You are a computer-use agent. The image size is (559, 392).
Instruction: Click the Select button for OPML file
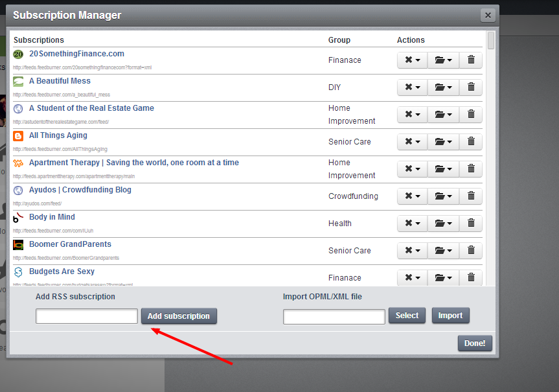(407, 316)
